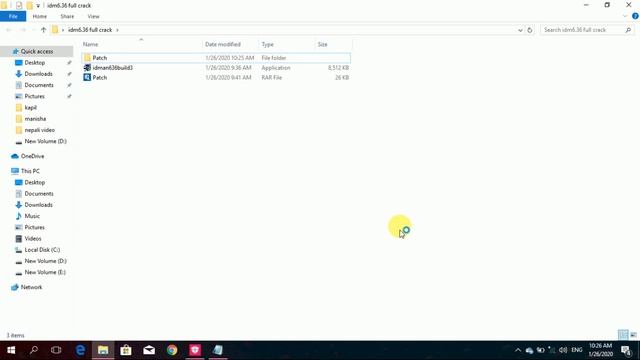
Task: Open taskbar search
Action: pos(34,350)
